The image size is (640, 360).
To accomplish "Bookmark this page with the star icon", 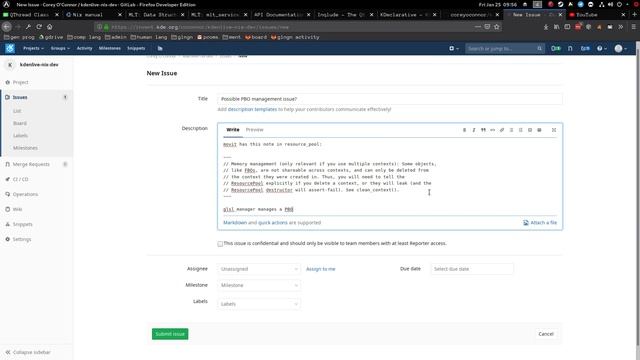I will tap(497, 27).
